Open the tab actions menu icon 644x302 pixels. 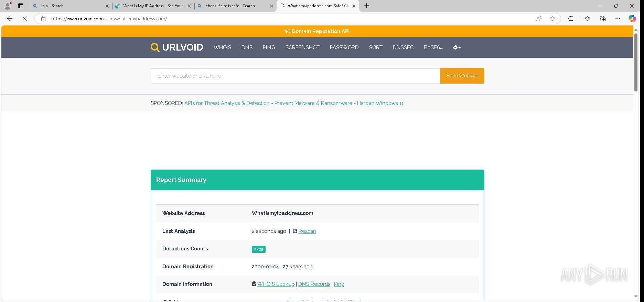click(x=21, y=6)
